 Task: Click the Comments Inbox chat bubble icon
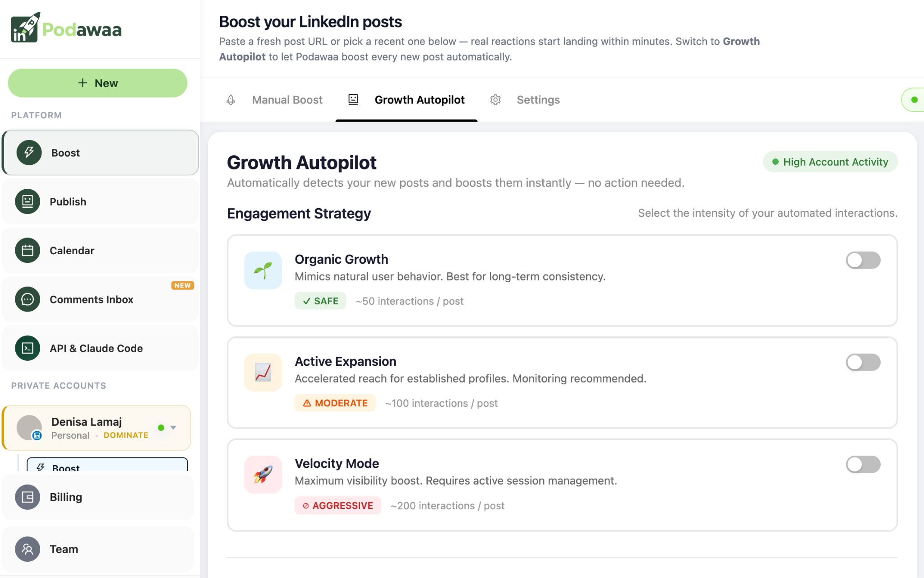point(28,299)
